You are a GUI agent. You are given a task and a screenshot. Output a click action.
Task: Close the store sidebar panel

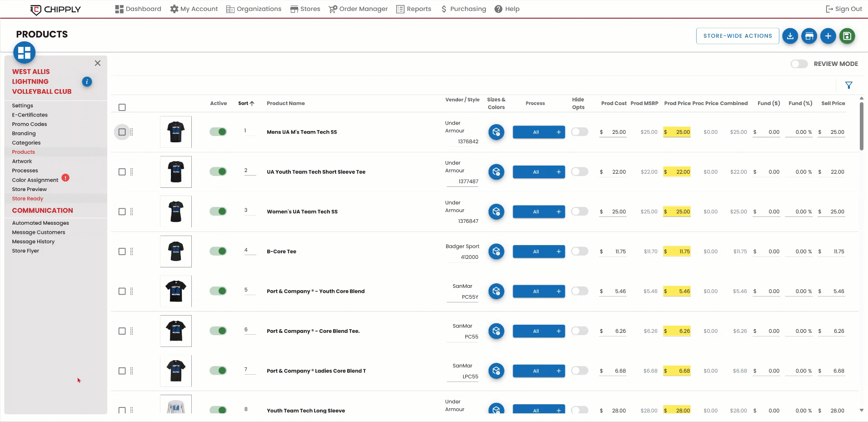point(97,63)
